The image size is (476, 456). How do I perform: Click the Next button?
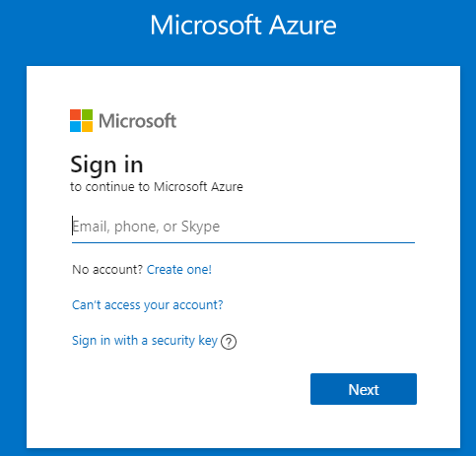(x=364, y=389)
